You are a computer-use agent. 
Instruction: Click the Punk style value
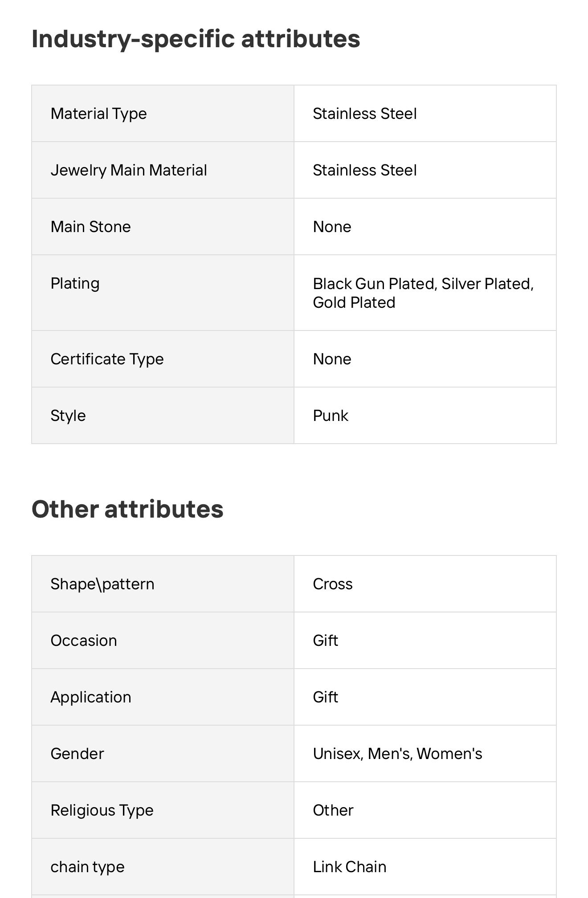pos(330,416)
